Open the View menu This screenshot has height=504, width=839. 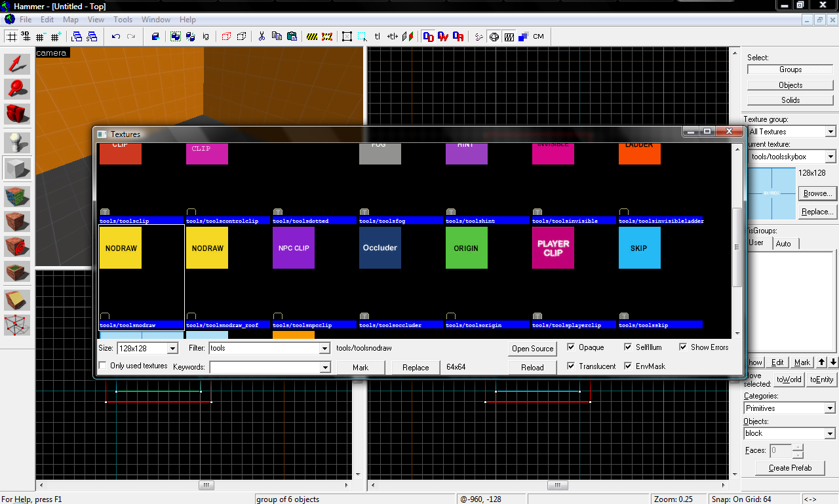click(96, 20)
